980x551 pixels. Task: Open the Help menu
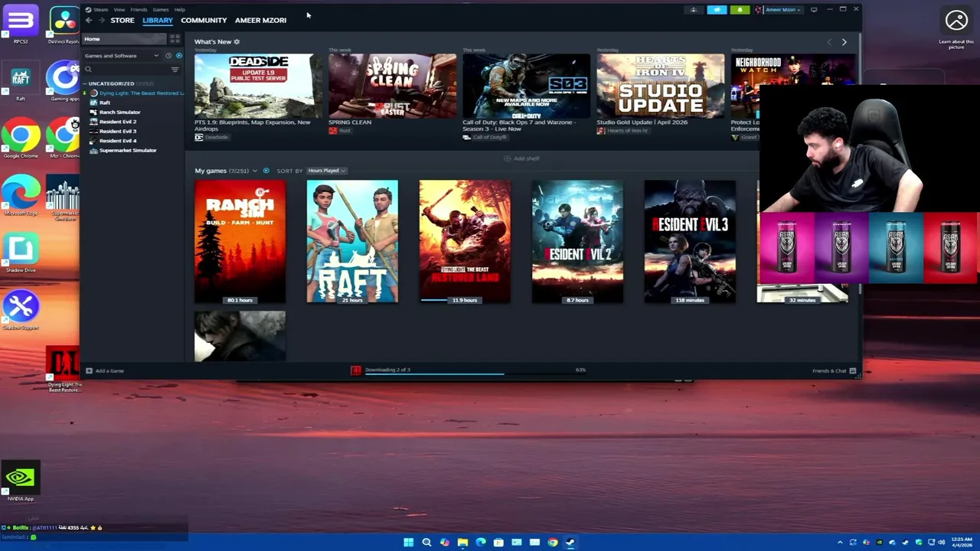click(179, 9)
